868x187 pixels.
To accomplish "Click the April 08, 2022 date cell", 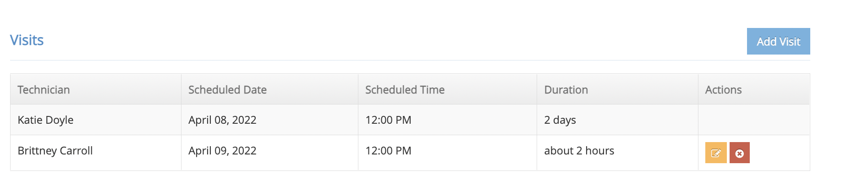I will pyautogui.click(x=222, y=120).
